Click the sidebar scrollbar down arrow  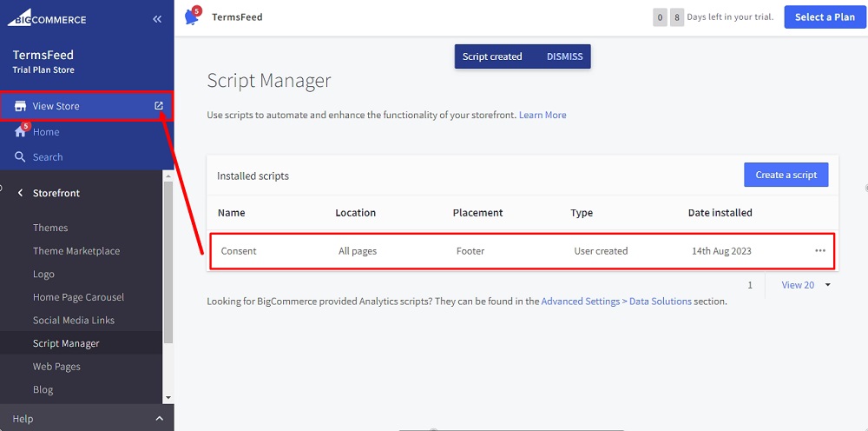pyautogui.click(x=168, y=398)
